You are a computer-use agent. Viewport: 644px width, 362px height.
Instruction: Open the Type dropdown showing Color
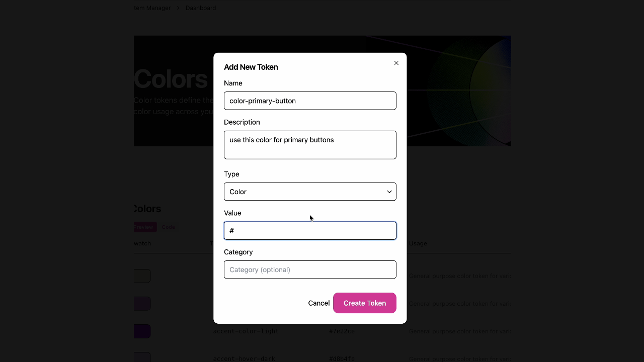(x=310, y=192)
